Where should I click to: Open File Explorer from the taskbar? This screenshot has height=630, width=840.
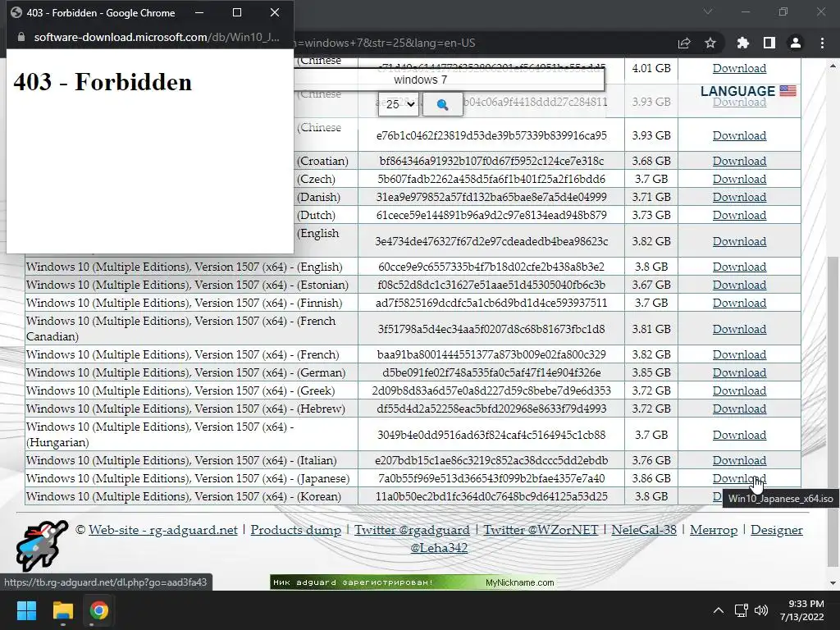click(62, 610)
